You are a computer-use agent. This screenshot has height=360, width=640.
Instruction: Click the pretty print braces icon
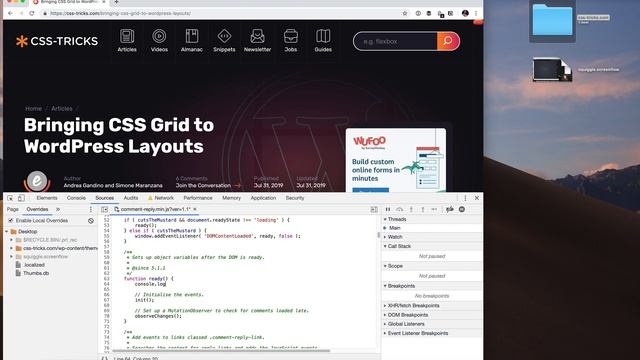click(104, 358)
